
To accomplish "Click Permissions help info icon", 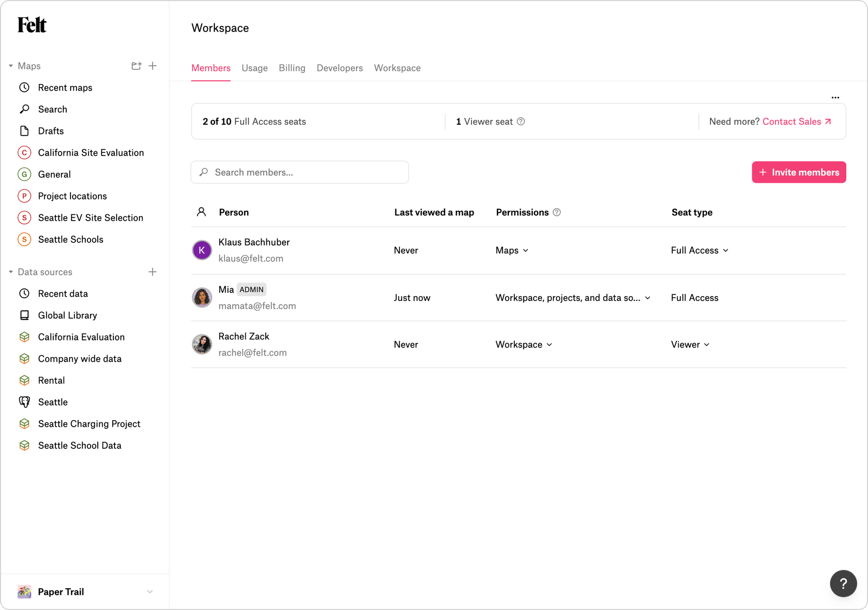I will (557, 212).
